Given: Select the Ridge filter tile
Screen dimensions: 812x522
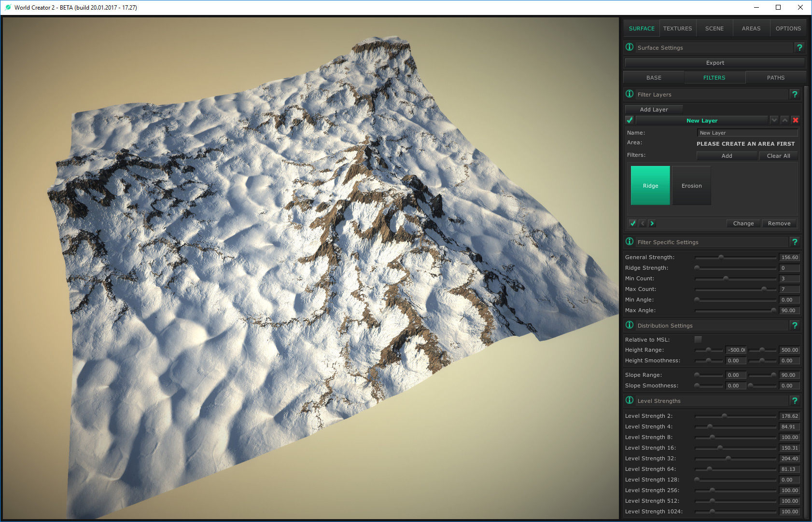Looking at the screenshot, I should [650, 185].
